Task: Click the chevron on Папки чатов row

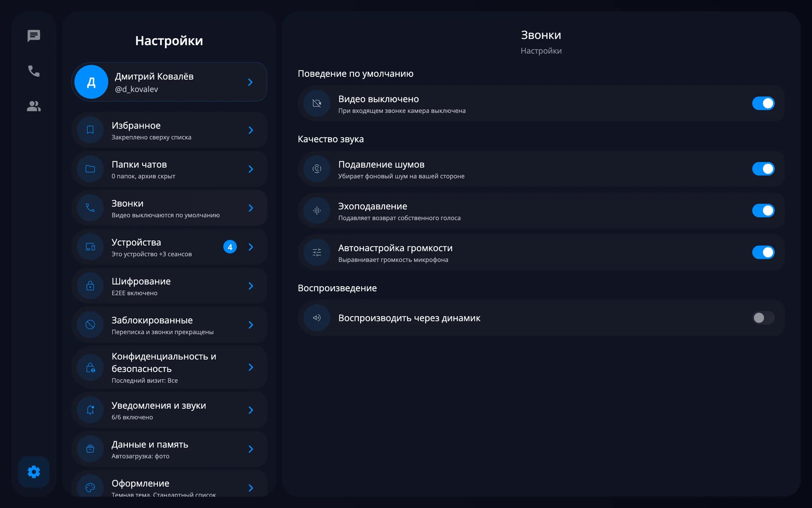Action: click(251, 169)
